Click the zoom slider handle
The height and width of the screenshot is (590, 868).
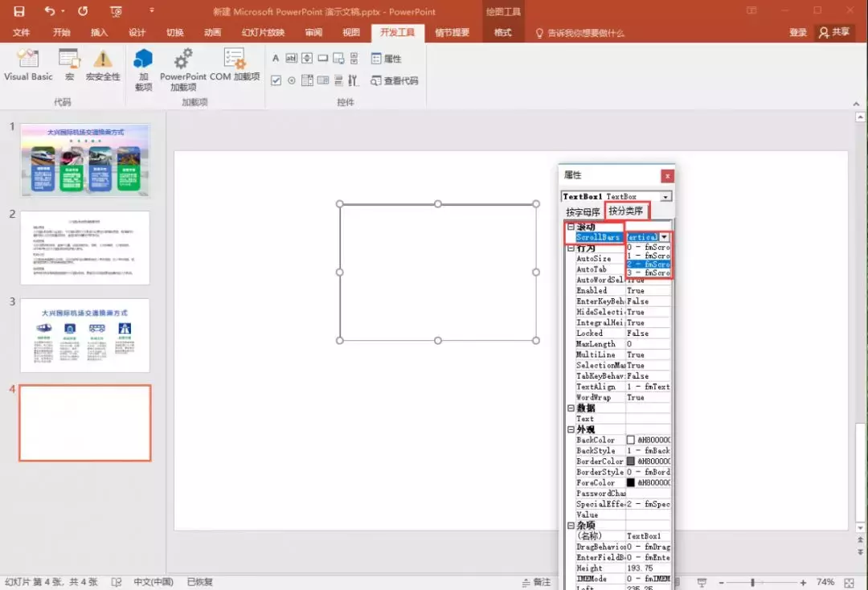pos(752,583)
